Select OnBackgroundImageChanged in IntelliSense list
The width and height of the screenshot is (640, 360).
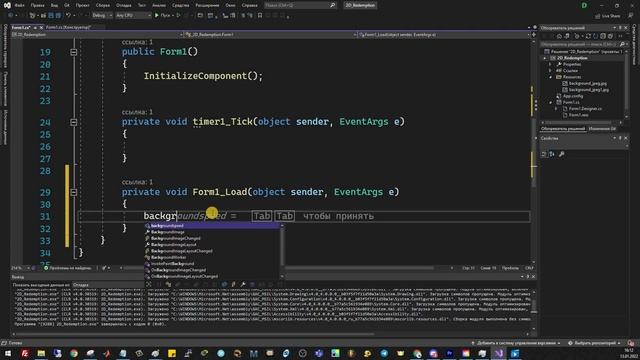[x=212, y=270]
